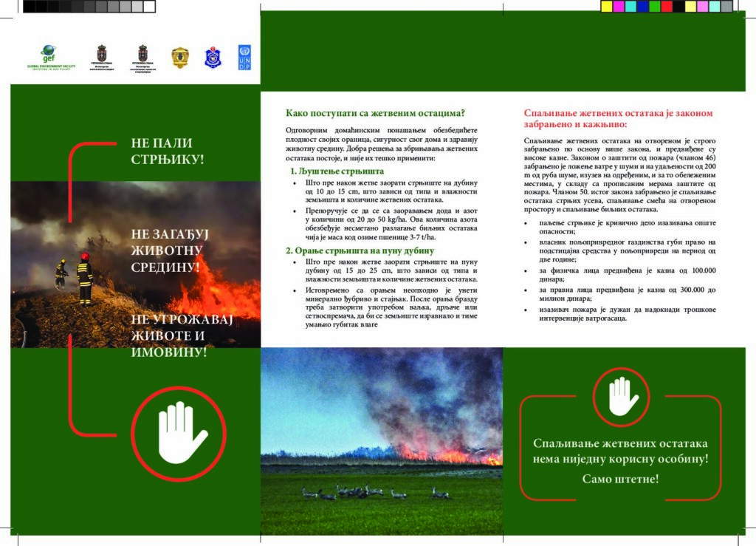The image size is (756, 546).
Task: Pick the cyan swatch in the color bar
Action: click(x=630, y=6)
